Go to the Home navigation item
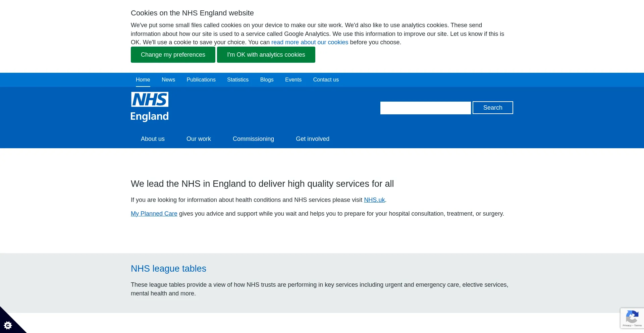This screenshot has width=644, height=333. 143,80
